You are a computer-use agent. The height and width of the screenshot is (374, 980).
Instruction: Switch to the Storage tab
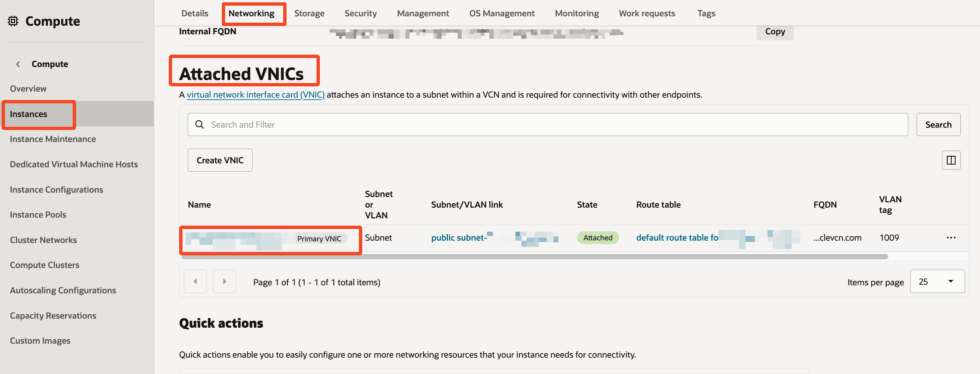309,13
